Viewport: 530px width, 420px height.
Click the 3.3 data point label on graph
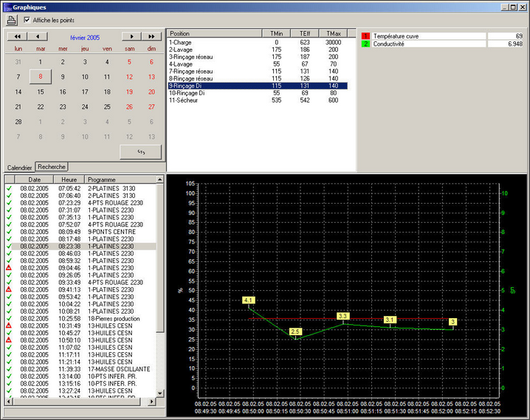click(x=343, y=316)
